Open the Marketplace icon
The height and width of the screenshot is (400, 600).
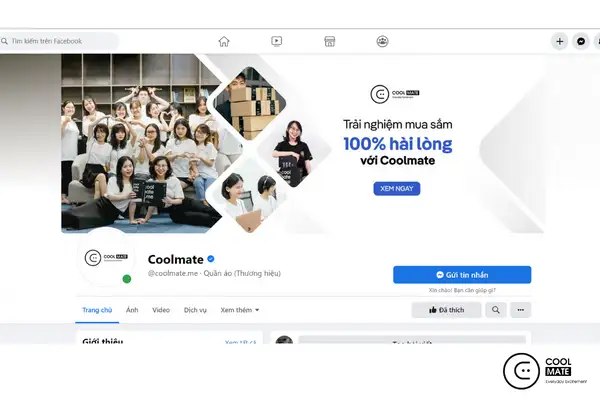[329, 41]
